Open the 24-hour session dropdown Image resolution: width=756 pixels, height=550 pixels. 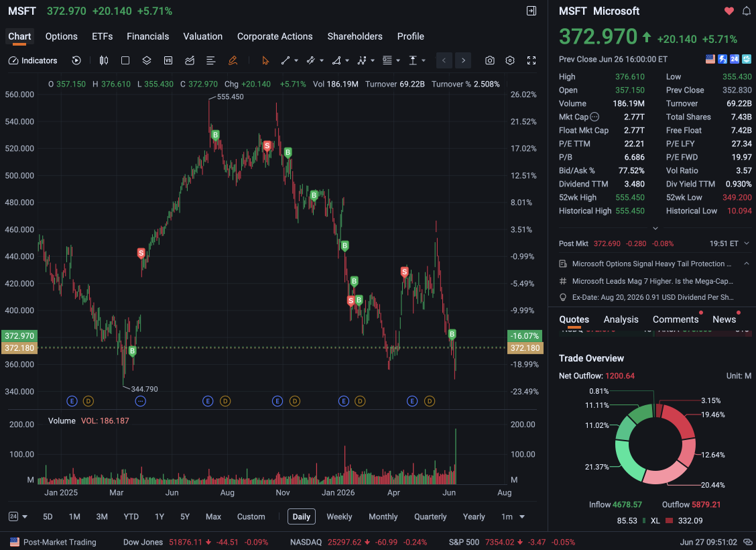tap(18, 516)
